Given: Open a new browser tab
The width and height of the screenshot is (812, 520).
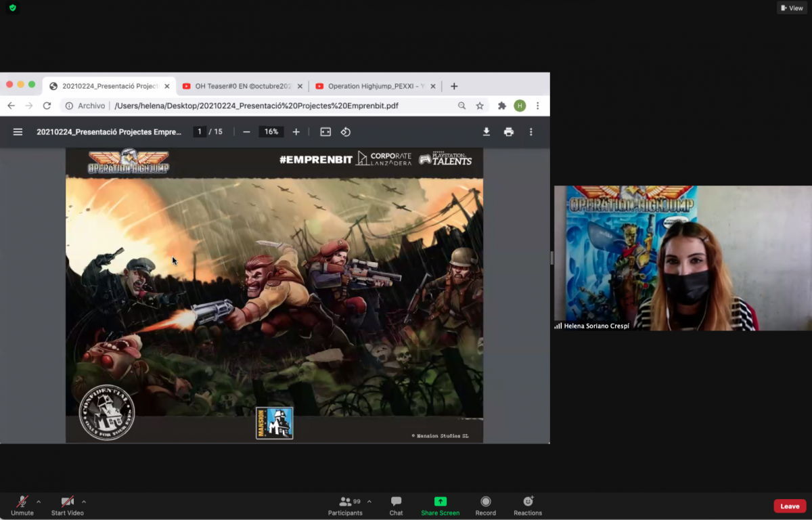Looking at the screenshot, I should coord(454,86).
